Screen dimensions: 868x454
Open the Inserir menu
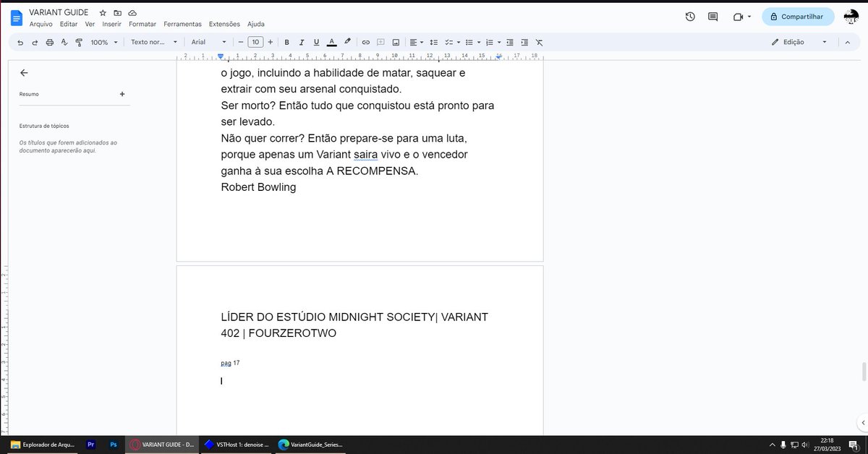pos(112,24)
